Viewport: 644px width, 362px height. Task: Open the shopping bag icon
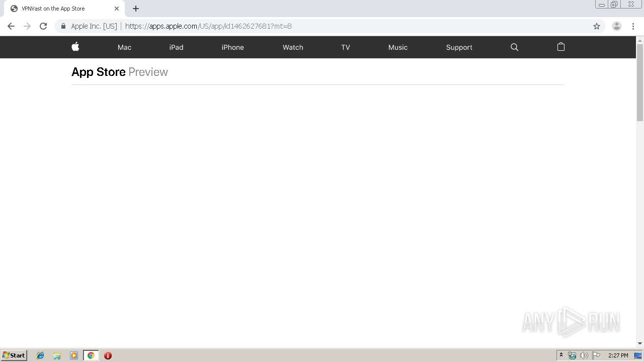tap(561, 47)
